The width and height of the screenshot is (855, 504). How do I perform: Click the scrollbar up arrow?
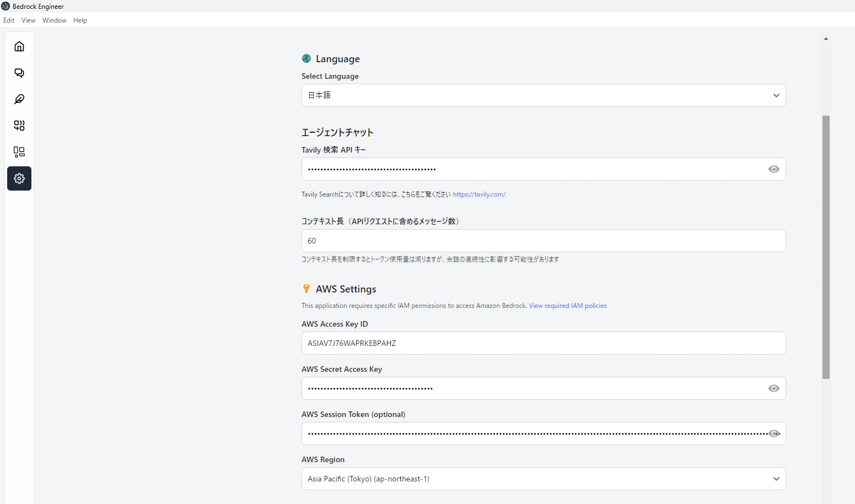826,39
